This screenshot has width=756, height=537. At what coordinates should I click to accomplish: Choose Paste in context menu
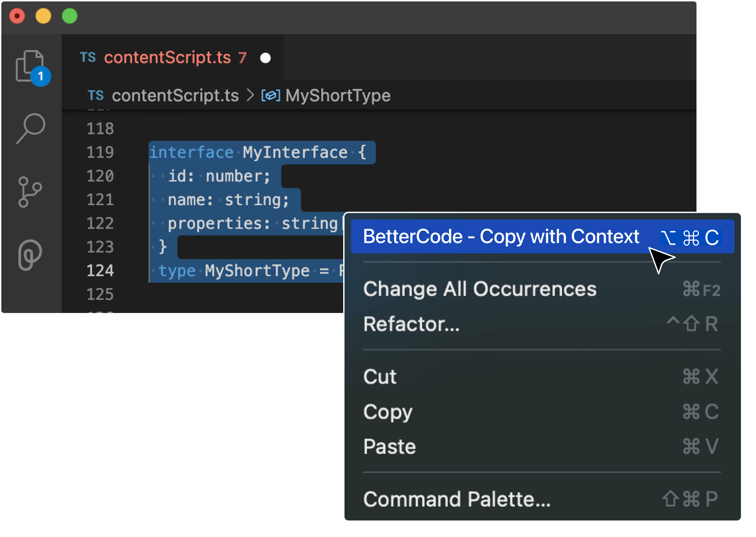pyautogui.click(x=542, y=446)
